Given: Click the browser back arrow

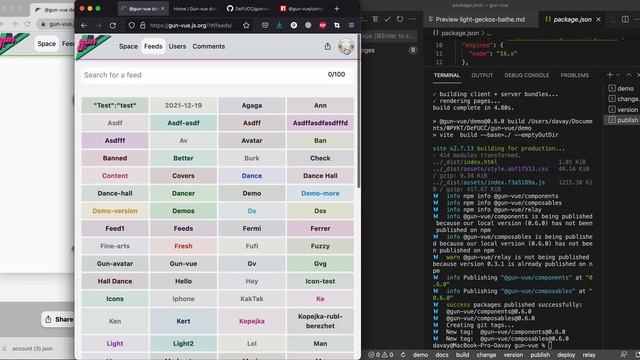Looking at the screenshot, I should (84, 25).
